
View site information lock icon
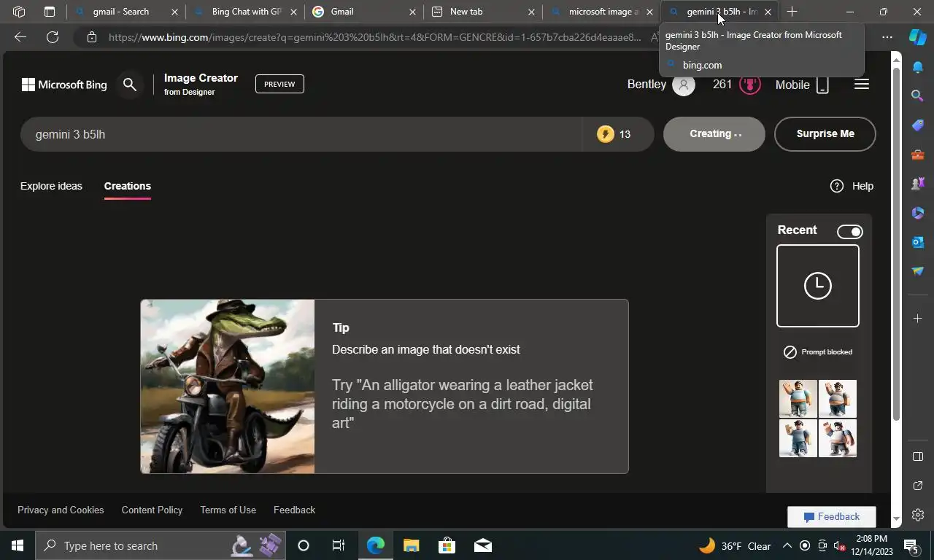pos(91,37)
